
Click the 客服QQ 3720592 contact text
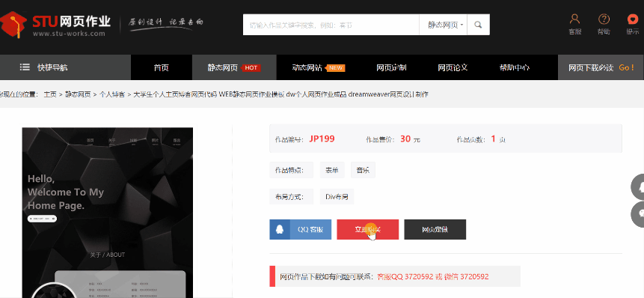[x=405, y=276]
